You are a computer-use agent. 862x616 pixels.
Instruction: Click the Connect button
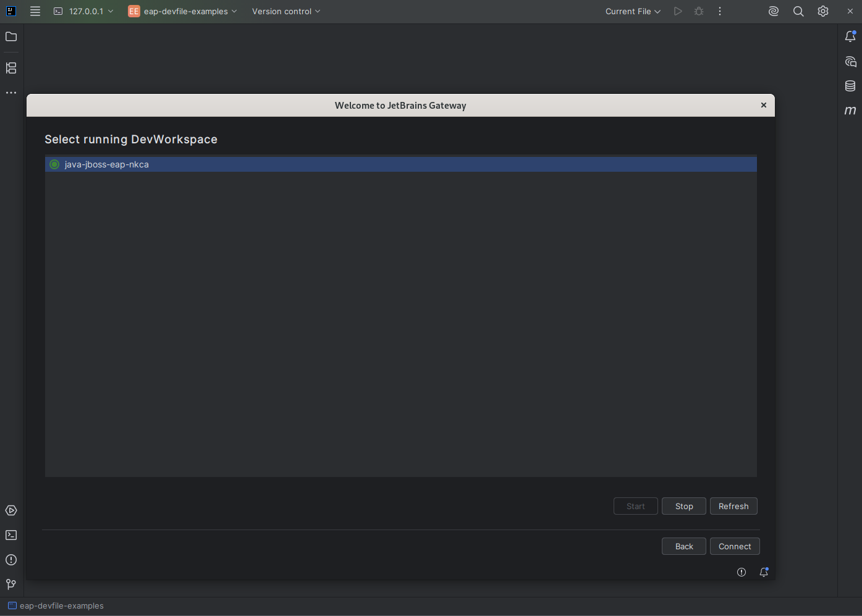click(735, 546)
